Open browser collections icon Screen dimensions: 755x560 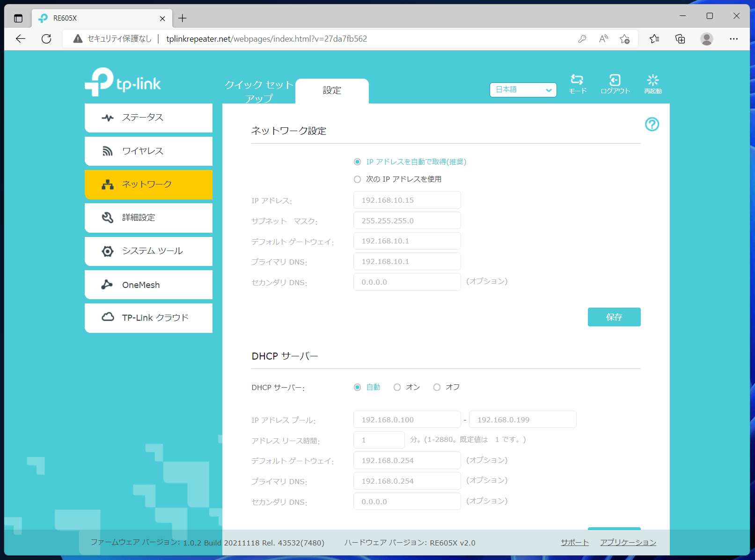680,39
